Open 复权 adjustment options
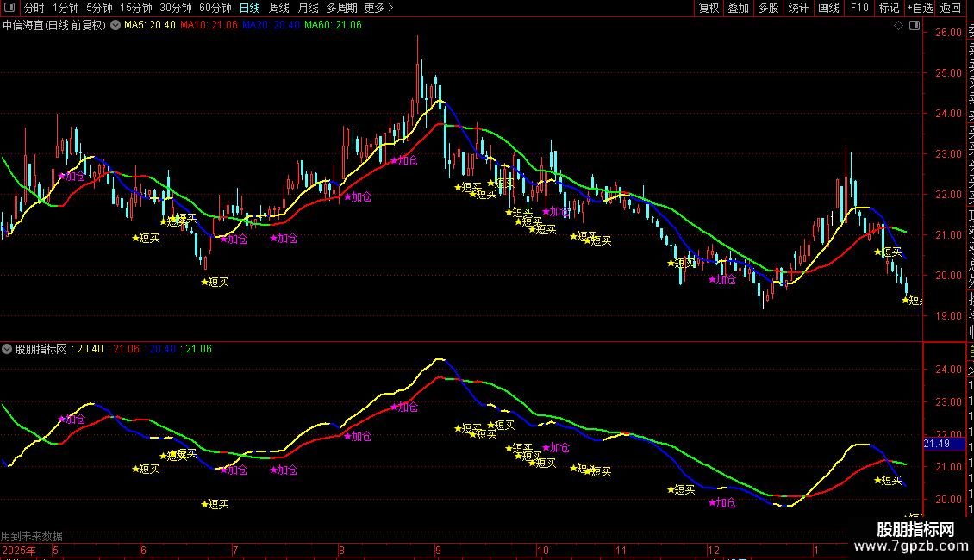The width and height of the screenshot is (974, 560). [709, 8]
